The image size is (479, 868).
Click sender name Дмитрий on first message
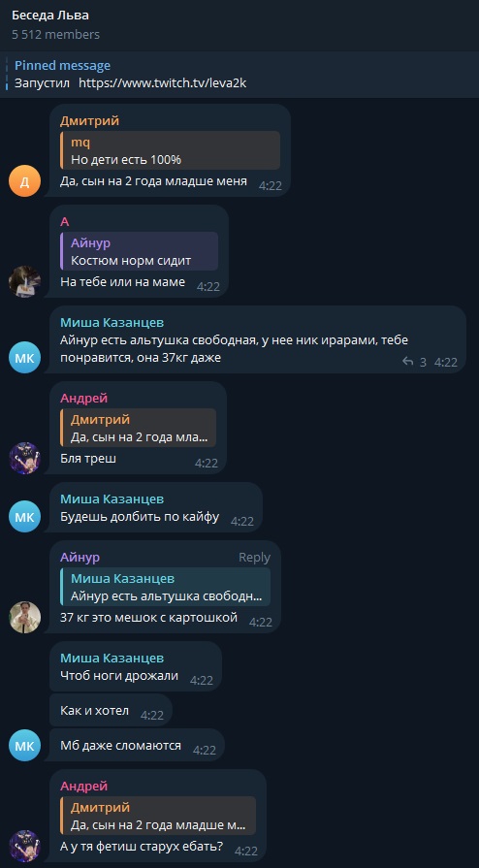tap(90, 120)
